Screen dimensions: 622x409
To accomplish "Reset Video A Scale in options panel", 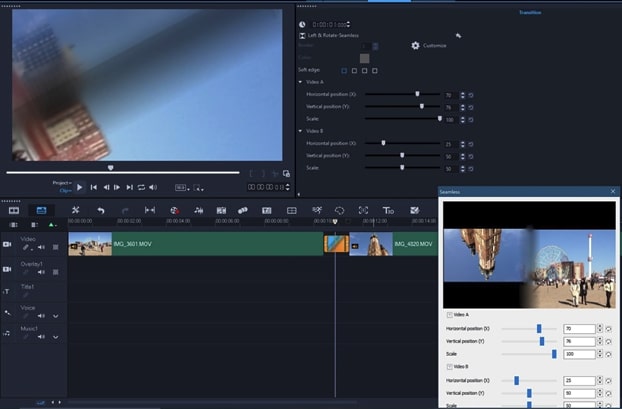I will (x=471, y=120).
